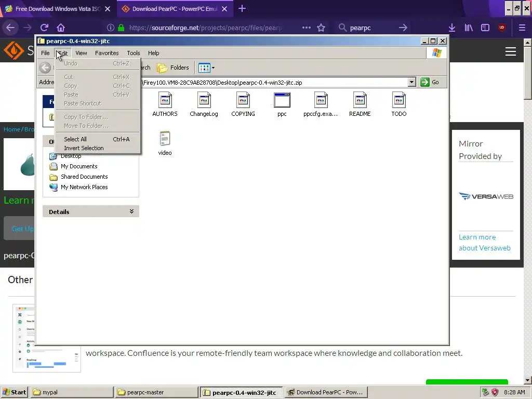Toggle browser sidebar icon
Screen dimensions: 532x399
point(485,28)
